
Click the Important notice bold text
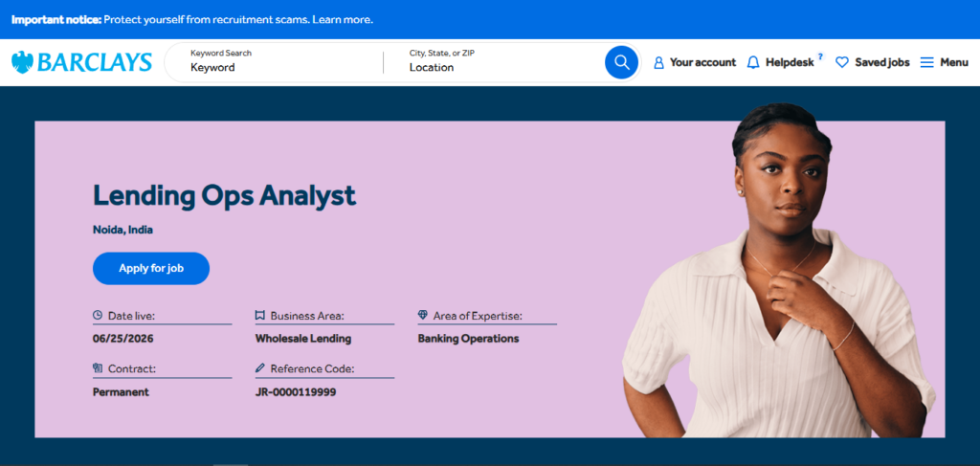coord(56,19)
